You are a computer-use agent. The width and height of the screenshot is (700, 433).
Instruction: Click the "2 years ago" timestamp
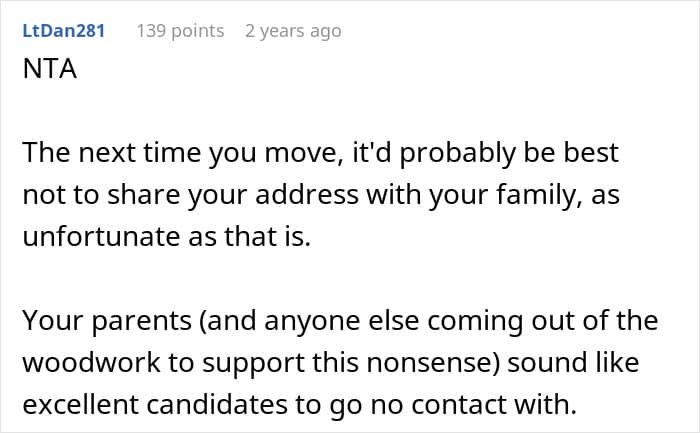[293, 31]
